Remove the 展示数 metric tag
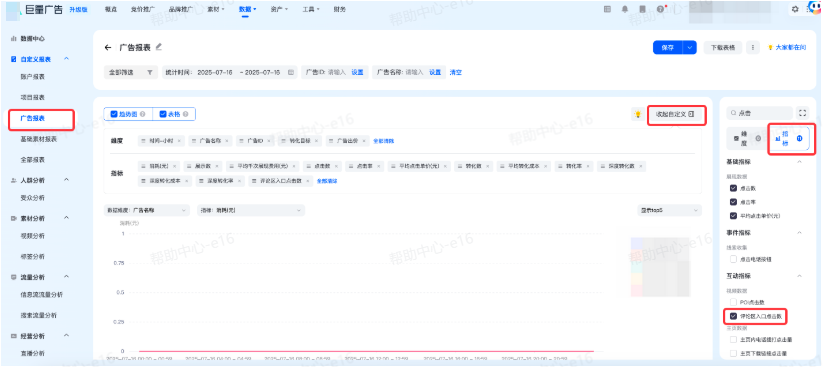The height and width of the screenshot is (367, 823). (x=217, y=166)
